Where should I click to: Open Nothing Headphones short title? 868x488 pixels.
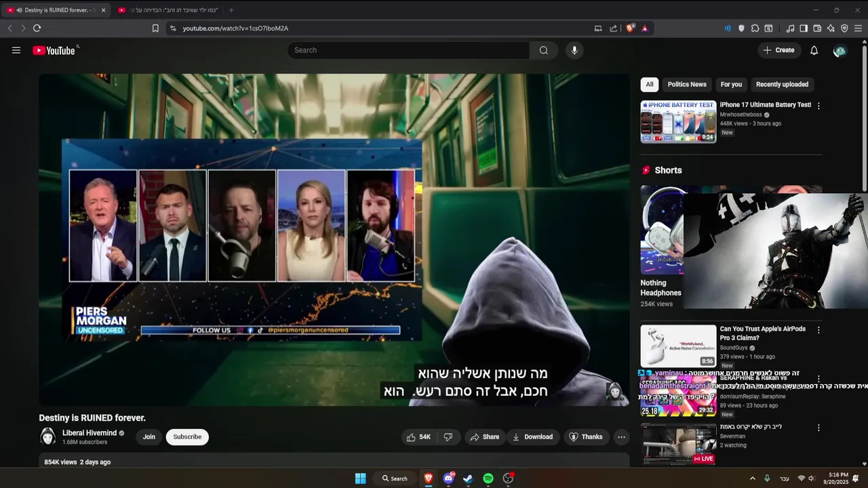click(660, 288)
